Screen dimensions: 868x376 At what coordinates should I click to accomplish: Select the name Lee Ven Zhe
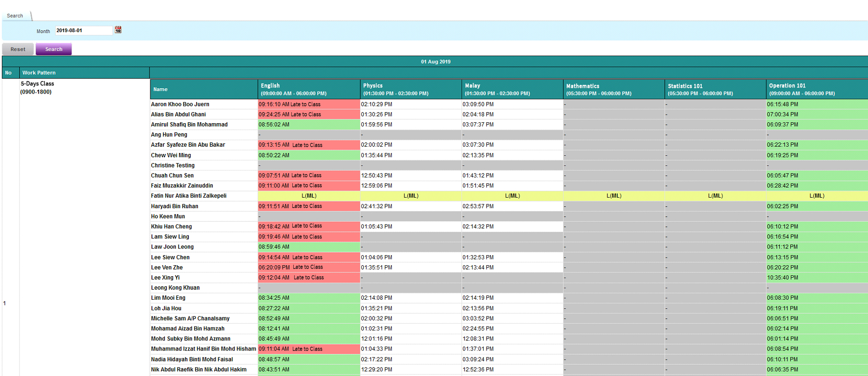(167, 268)
